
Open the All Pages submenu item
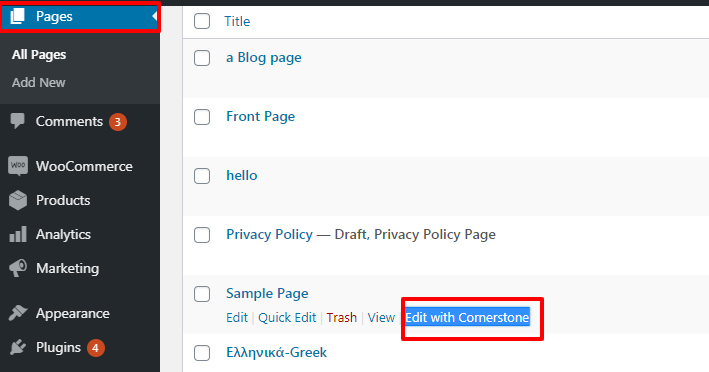(39, 55)
